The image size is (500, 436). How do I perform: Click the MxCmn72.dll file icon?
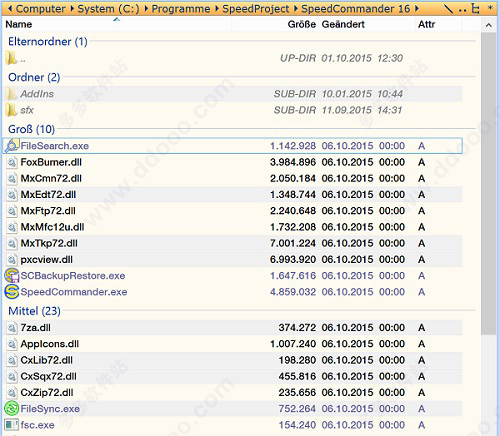(12, 178)
